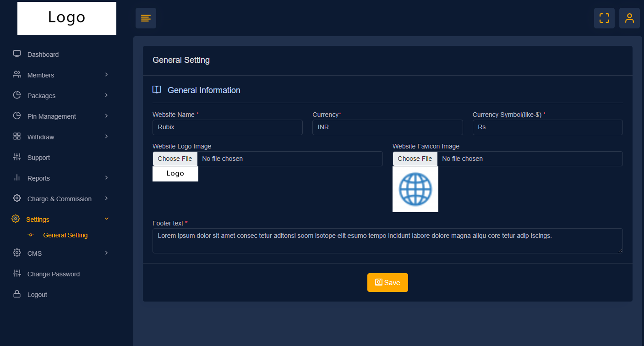This screenshot has height=346, width=644.
Task: Expand the Packages submenu chevron
Action: tap(106, 95)
